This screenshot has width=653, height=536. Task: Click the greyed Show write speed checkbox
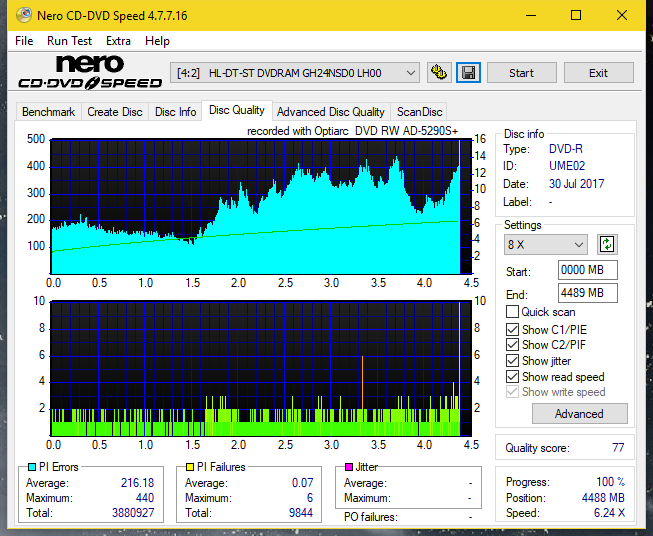(x=512, y=392)
